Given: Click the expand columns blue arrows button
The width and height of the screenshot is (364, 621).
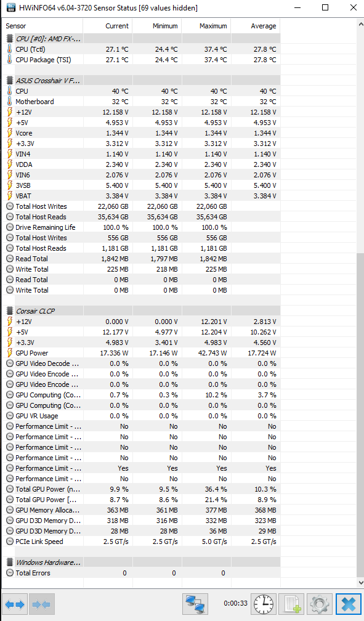Looking at the screenshot, I should (15, 604).
